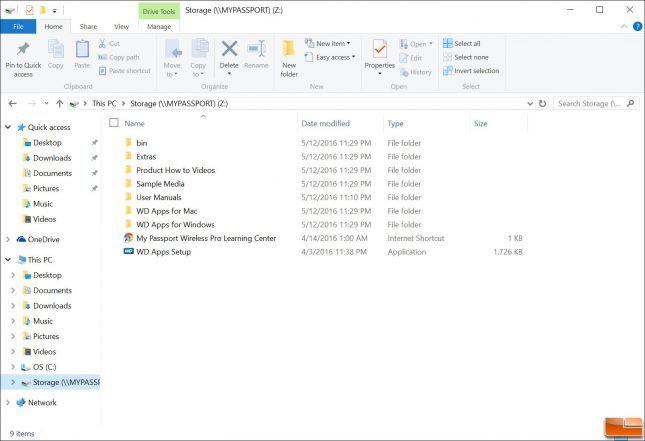Click the properties checkmark in title bar
This screenshot has width=645, height=441.
click(29, 9)
